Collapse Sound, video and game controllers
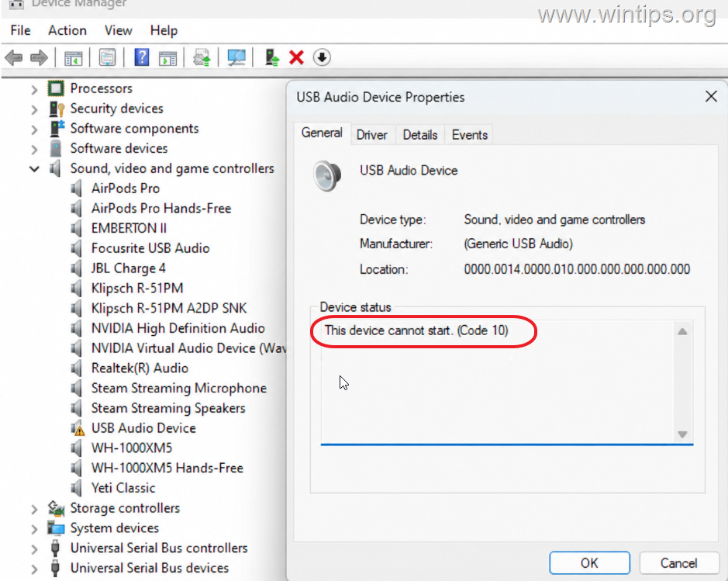The height and width of the screenshot is (581, 728). (34, 168)
